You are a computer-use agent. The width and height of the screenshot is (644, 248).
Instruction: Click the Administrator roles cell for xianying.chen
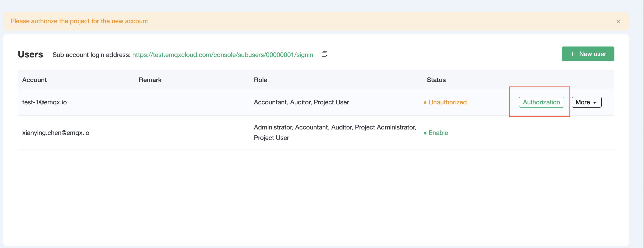pyautogui.click(x=335, y=132)
